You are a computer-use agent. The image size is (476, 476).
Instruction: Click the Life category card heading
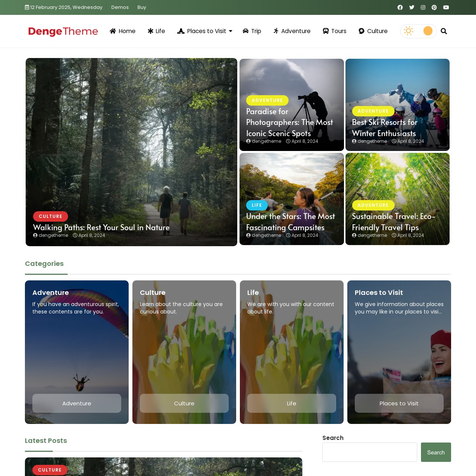253,293
